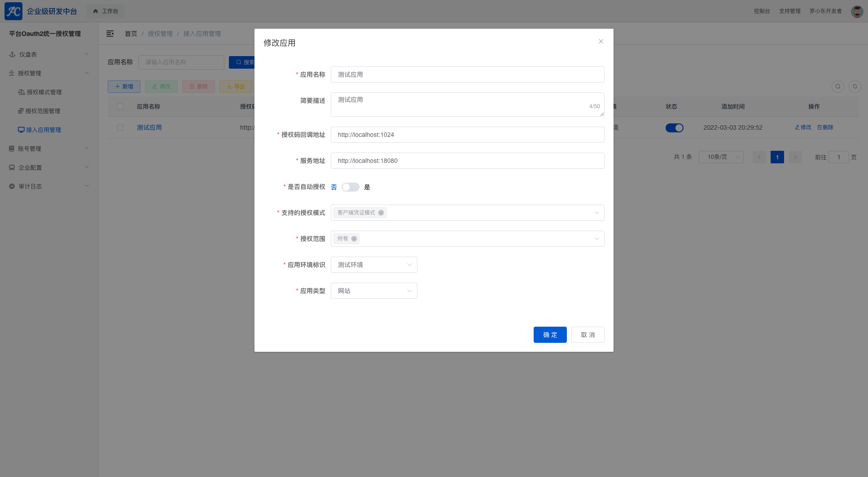
Task: Expand the 账号管理 sidebar menu
Action: coord(48,149)
